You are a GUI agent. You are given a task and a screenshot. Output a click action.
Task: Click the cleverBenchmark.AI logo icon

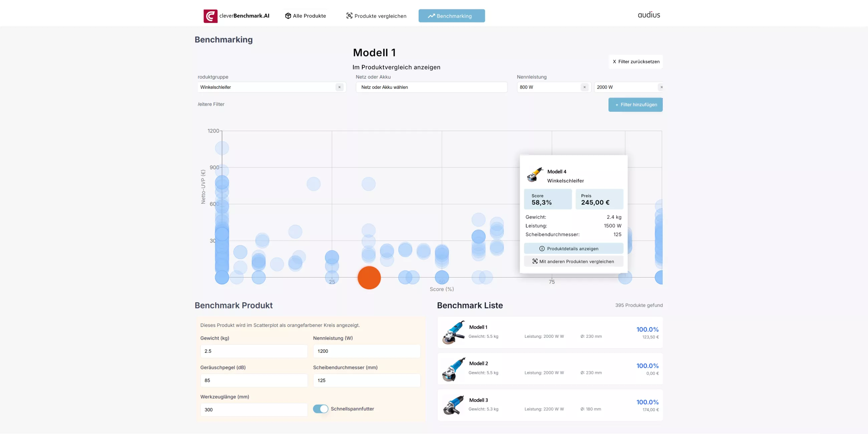(x=211, y=15)
